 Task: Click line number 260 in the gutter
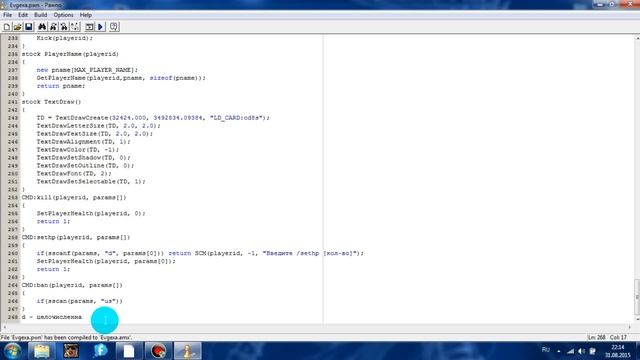[x=13, y=253]
